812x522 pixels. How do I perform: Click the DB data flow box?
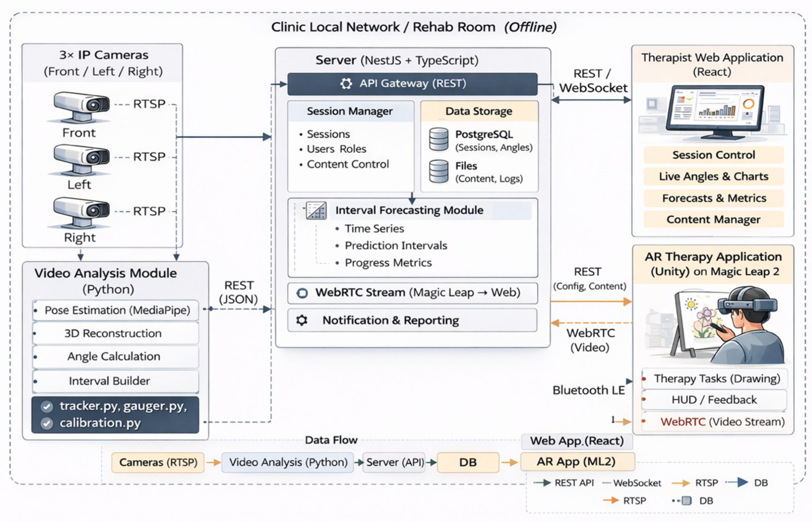pyautogui.click(x=468, y=463)
